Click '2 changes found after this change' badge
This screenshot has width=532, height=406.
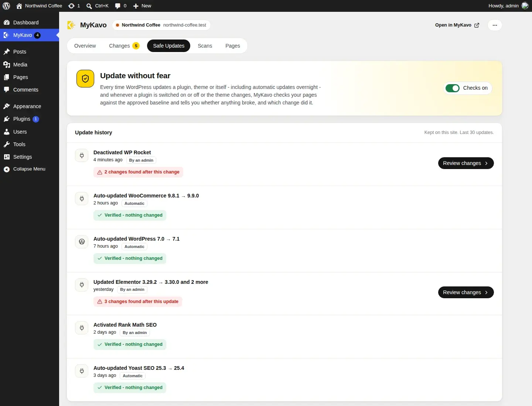pyautogui.click(x=138, y=172)
